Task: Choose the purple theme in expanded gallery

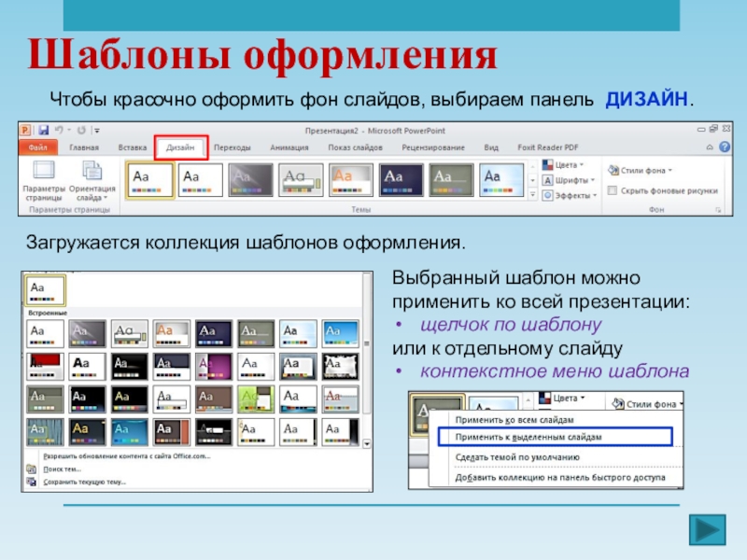Action: [214, 366]
